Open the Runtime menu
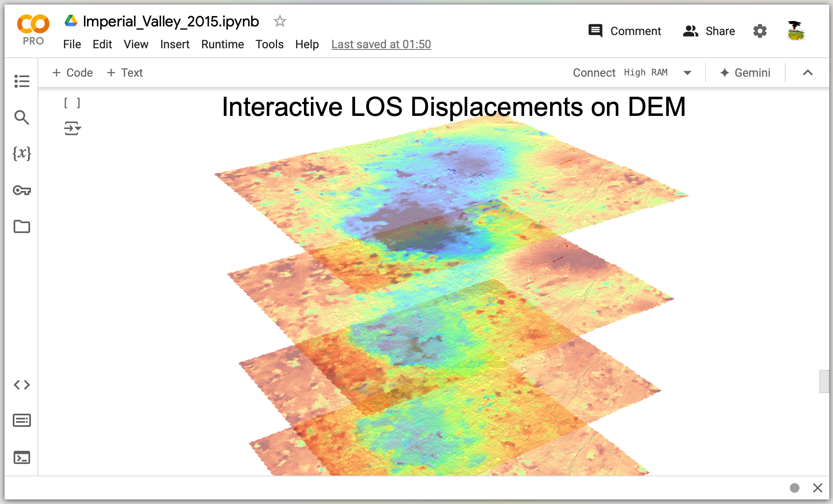Image resolution: width=833 pixels, height=504 pixels. (222, 44)
